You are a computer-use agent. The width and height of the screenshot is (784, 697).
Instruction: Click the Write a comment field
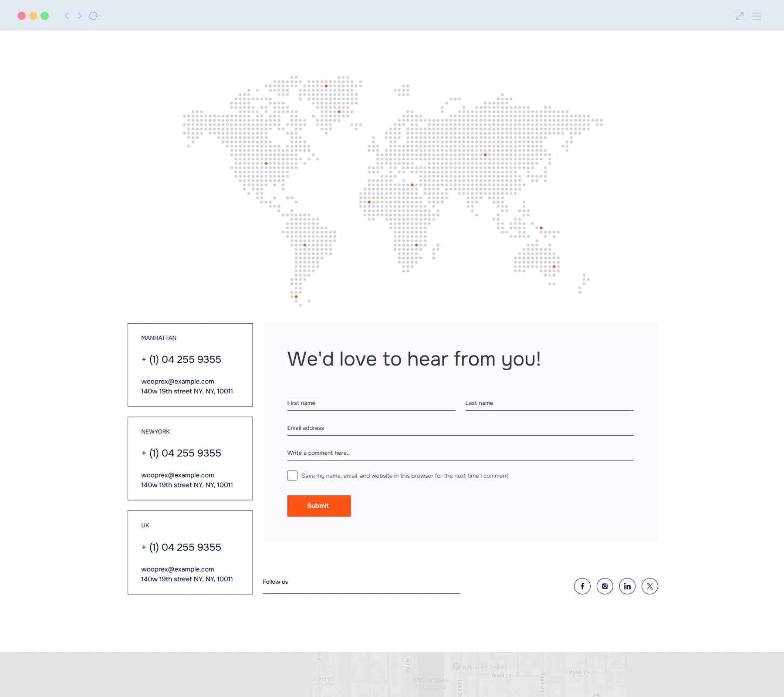(x=460, y=453)
